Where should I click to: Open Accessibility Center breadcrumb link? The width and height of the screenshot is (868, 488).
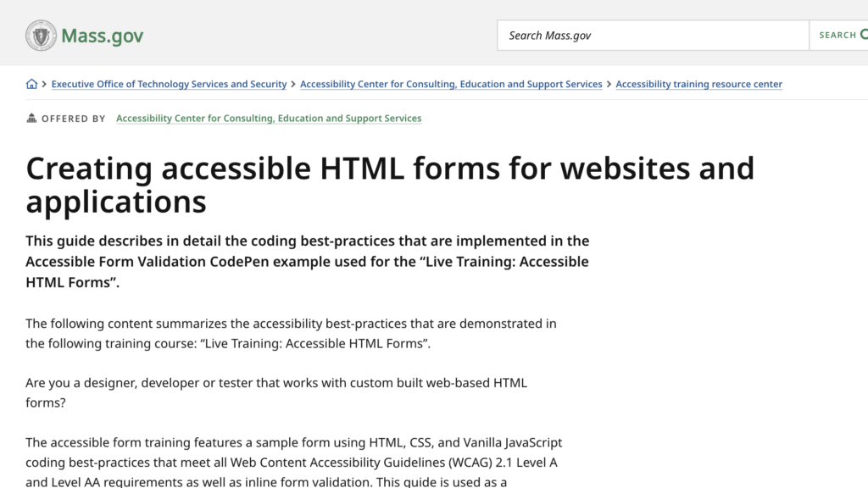[x=451, y=84]
